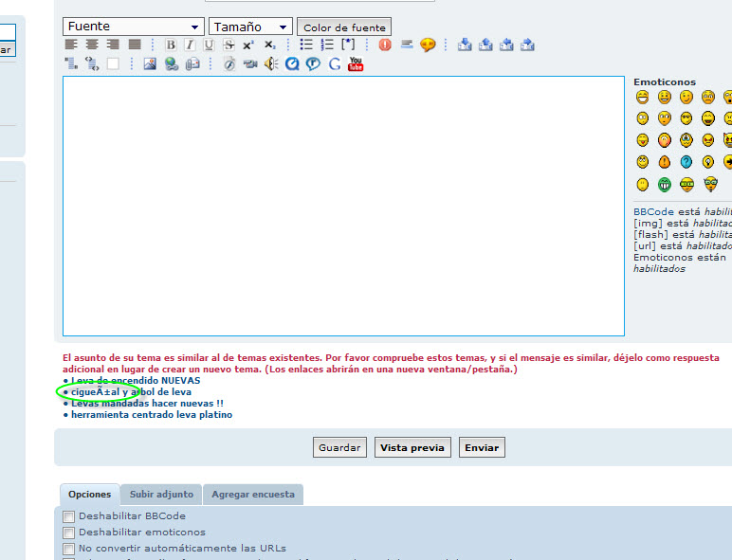732x560 pixels.
Task: Insert a YouTube video
Action: tap(356, 63)
